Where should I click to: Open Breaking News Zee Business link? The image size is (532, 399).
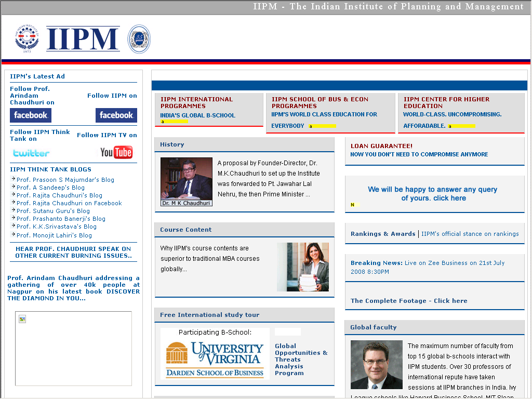tap(428, 268)
